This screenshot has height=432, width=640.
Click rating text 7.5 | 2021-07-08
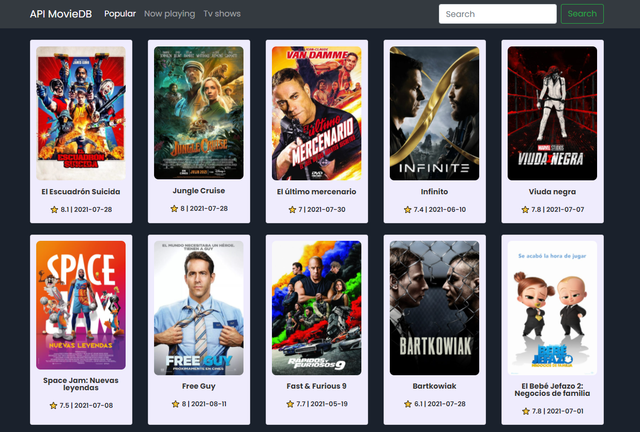point(86,405)
